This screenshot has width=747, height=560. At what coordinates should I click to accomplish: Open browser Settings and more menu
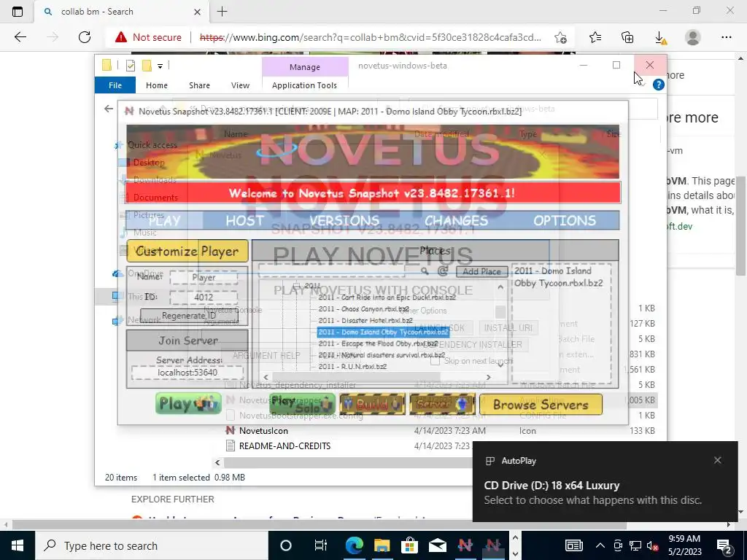726,37
